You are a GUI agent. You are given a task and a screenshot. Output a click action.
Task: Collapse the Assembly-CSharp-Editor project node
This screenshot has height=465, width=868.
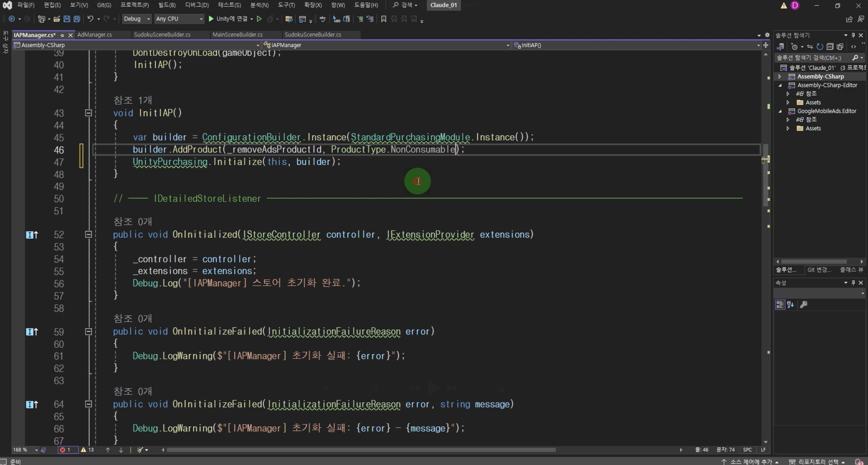(x=779, y=85)
